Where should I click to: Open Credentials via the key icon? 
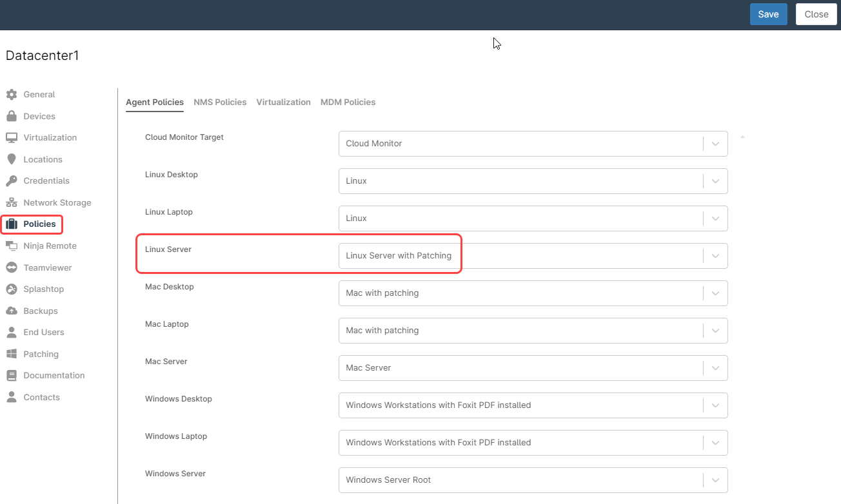(x=12, y=181)
